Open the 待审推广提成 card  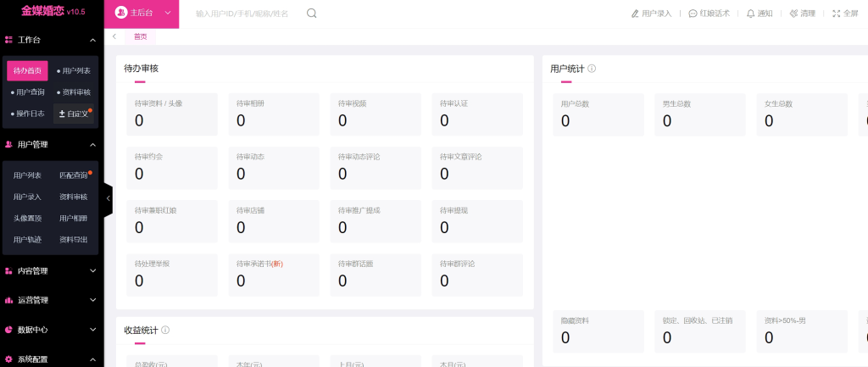(376, 221)
